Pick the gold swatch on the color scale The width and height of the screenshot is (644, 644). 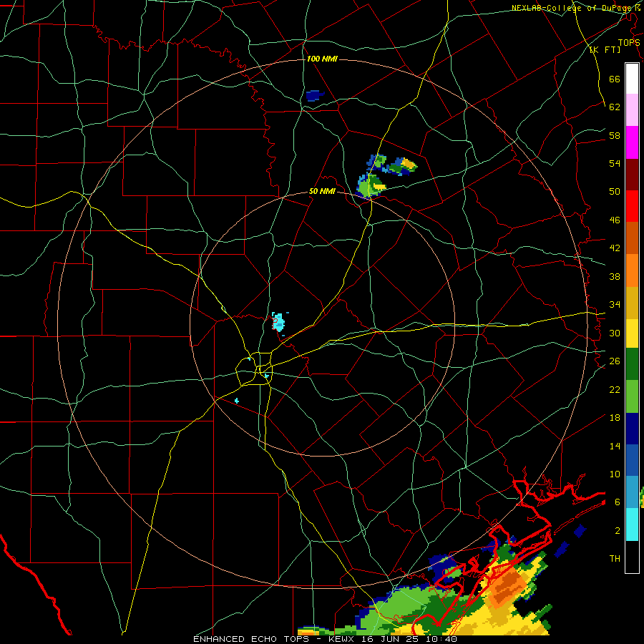632,303
